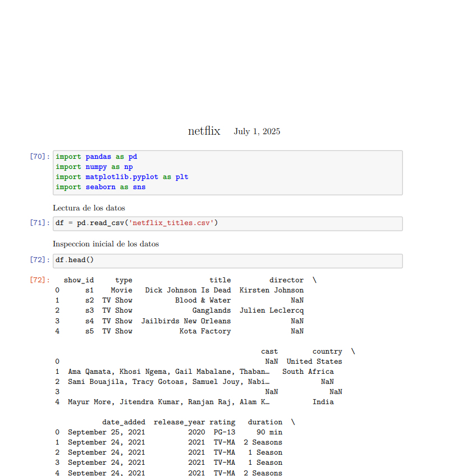This screenshot has width=454, height=476.
Task: Click 'Inspeccion inicial de los datos' heading
Action: (x=106, y=244)
